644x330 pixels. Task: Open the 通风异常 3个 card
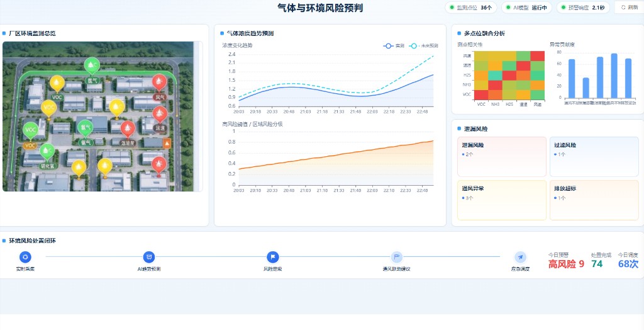(x=502, y=200)
